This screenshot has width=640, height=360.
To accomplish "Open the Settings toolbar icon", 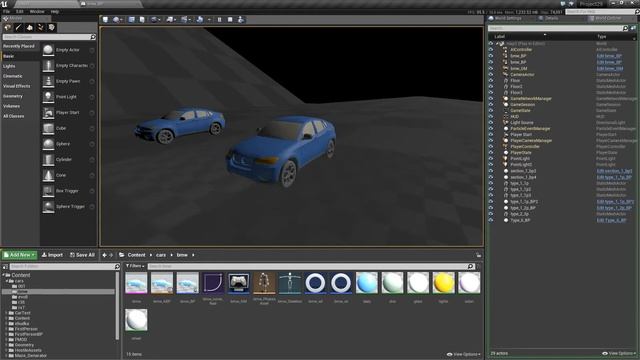I will pyautogui.click(x=155, y=20).
